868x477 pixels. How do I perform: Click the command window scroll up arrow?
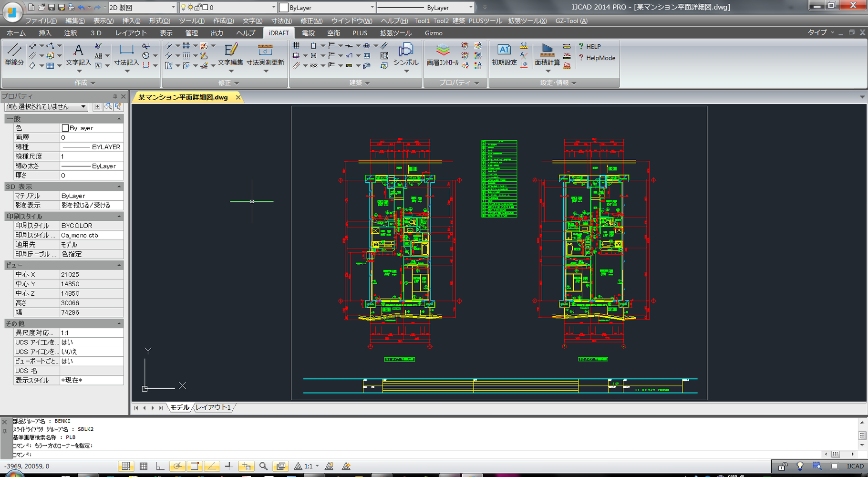862,422
